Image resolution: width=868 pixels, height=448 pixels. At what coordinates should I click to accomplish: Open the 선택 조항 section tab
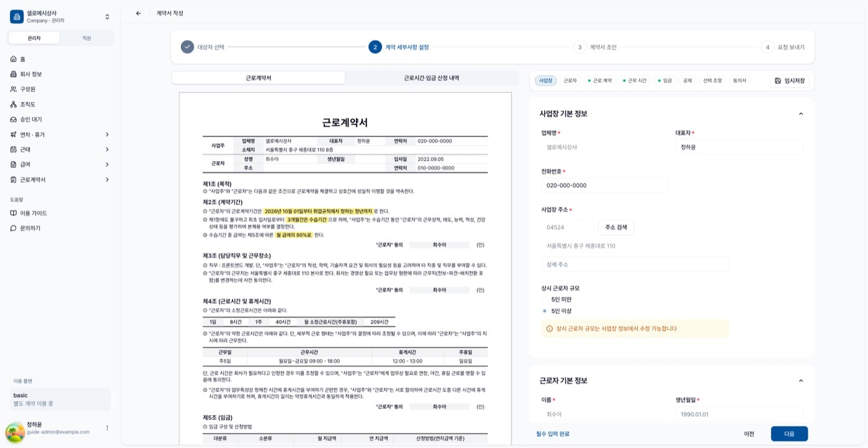712,81
